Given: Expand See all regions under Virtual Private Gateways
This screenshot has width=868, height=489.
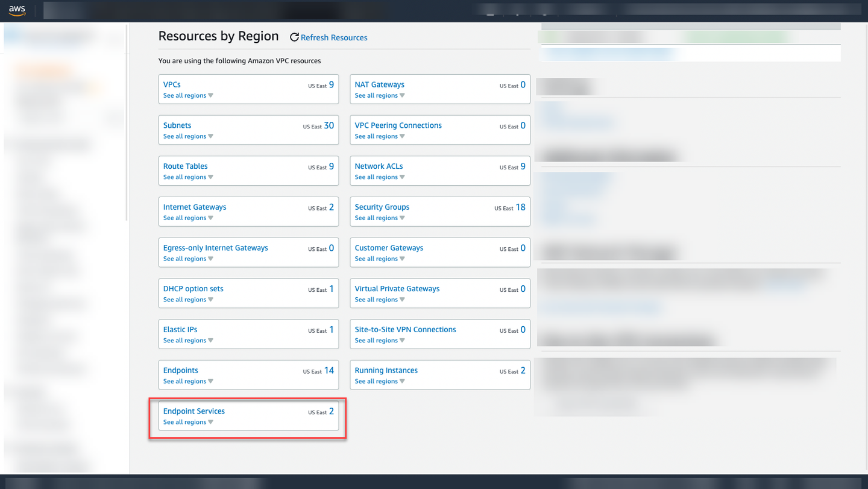Looking at the screenshot, I should pos(380,300).
